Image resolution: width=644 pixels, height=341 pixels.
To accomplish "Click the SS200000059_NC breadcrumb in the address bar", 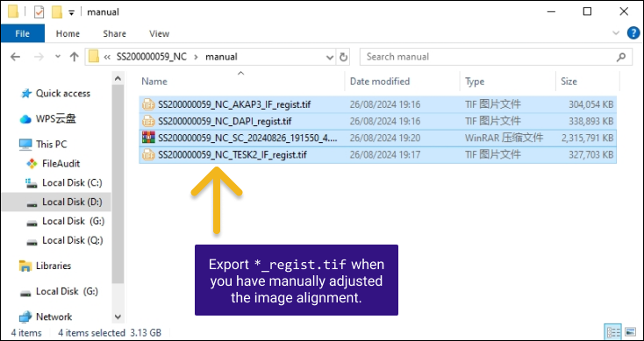I will (x=152, y=57).
